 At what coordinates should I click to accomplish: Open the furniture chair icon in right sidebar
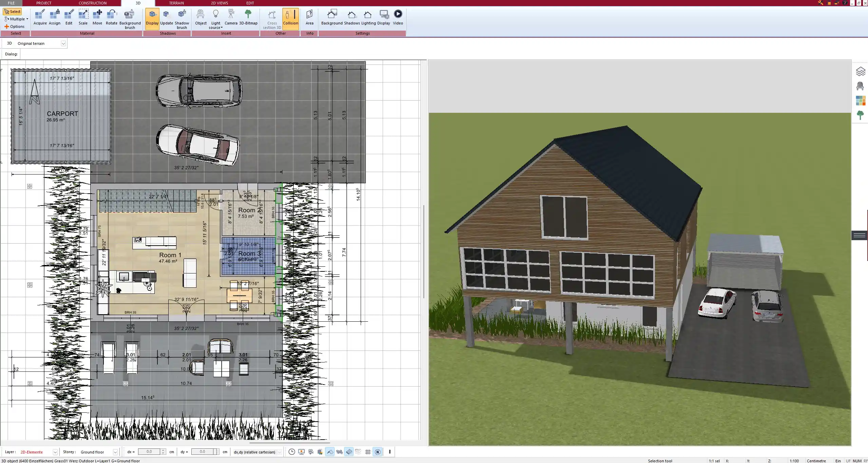[860, 86]
